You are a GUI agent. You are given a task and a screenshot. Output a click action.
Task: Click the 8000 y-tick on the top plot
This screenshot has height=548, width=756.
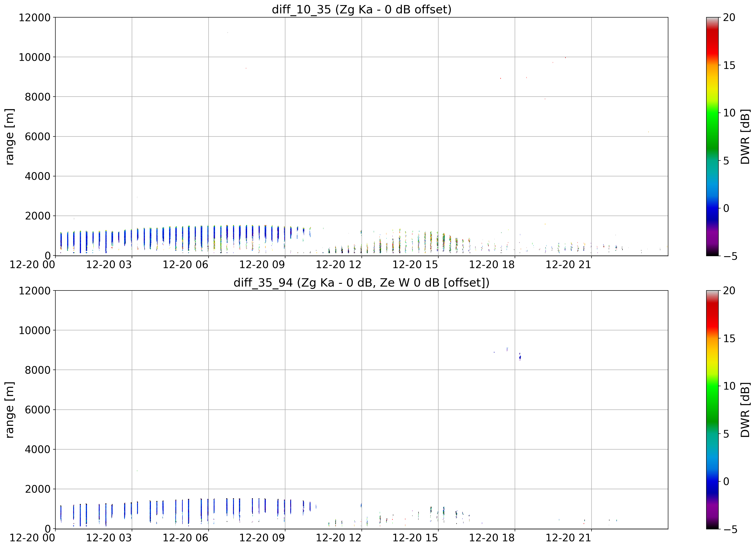(38, 97)
